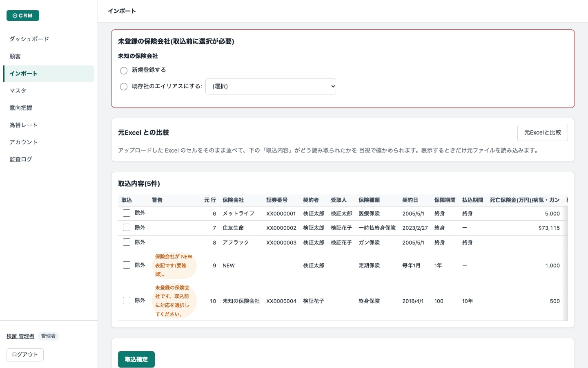The height and width of the screenshot is (368, 588).
Task: Click policy number XX0000001
Action: [x=281, y=213]
